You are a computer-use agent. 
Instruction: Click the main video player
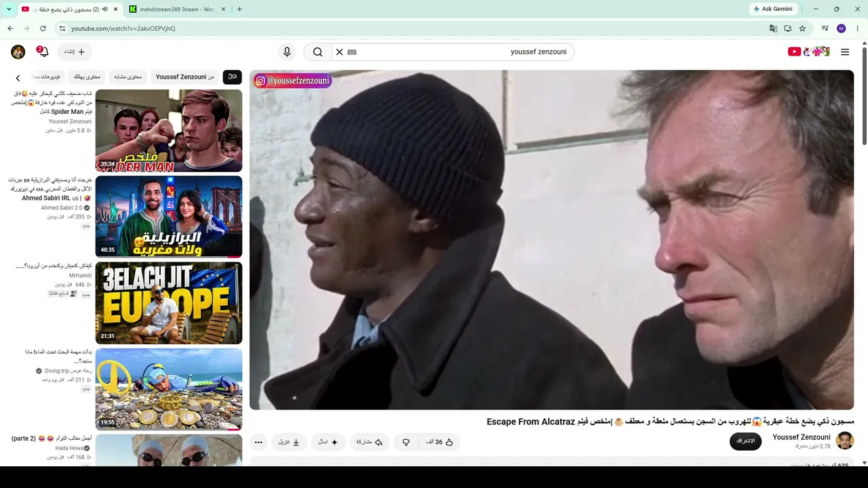click(x=551, y=240)
